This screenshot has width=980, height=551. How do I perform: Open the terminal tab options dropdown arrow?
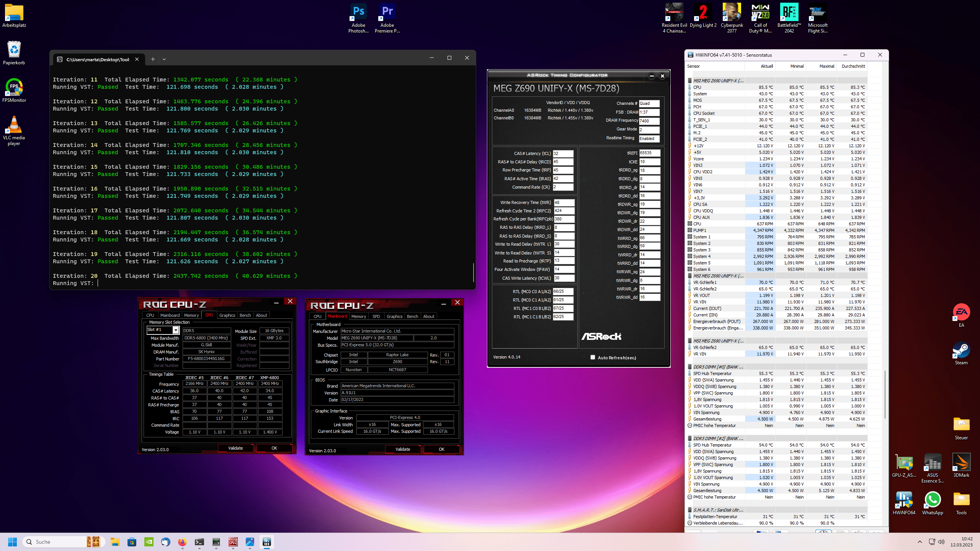pyautogui.click(x=164, y=59)
